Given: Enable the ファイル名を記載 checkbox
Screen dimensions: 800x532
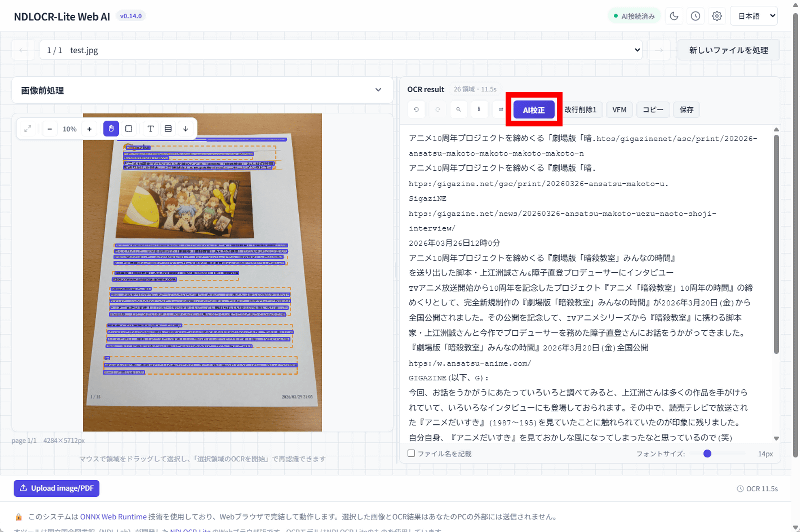Looking at the screenshot, I should coord(412,453).
